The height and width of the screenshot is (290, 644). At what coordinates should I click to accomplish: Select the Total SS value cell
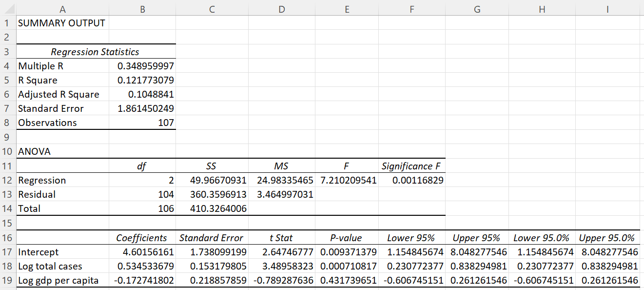tap(212, 208)
